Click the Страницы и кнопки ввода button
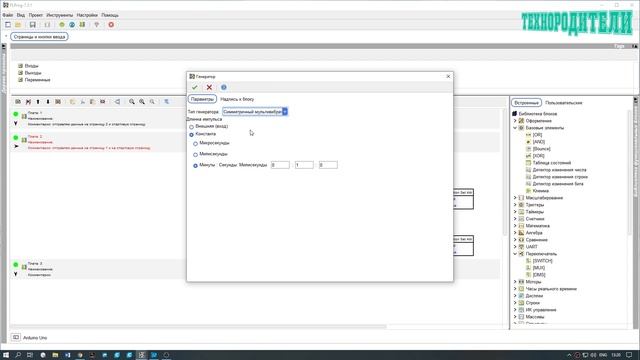The height and width of the screenshot is (360, 640). (x=40, y=37)
